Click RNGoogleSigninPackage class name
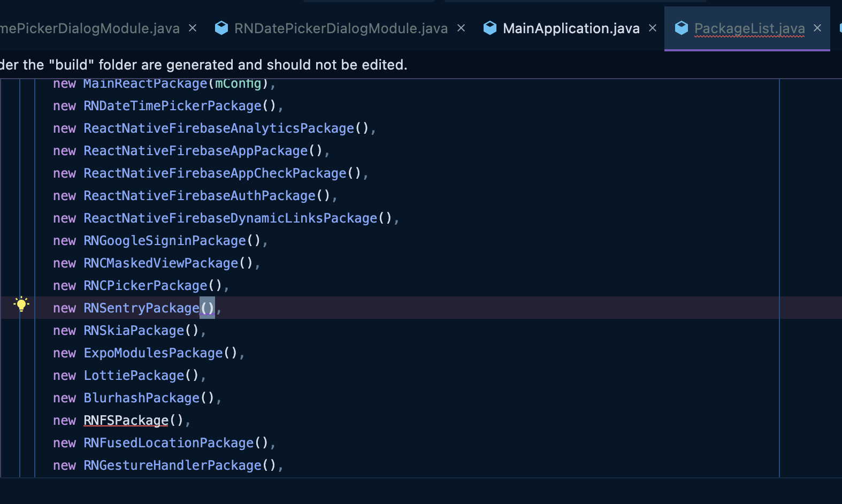 [165, 241]
